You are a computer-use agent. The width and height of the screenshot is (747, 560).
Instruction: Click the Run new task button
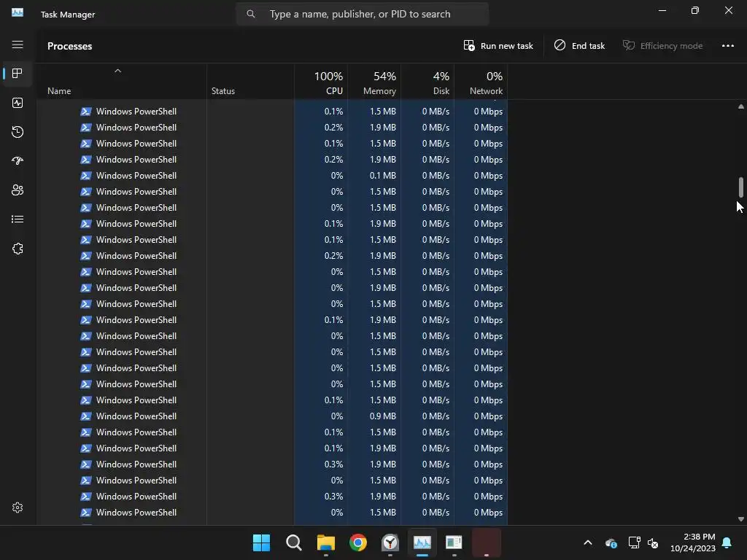(498, 46)
